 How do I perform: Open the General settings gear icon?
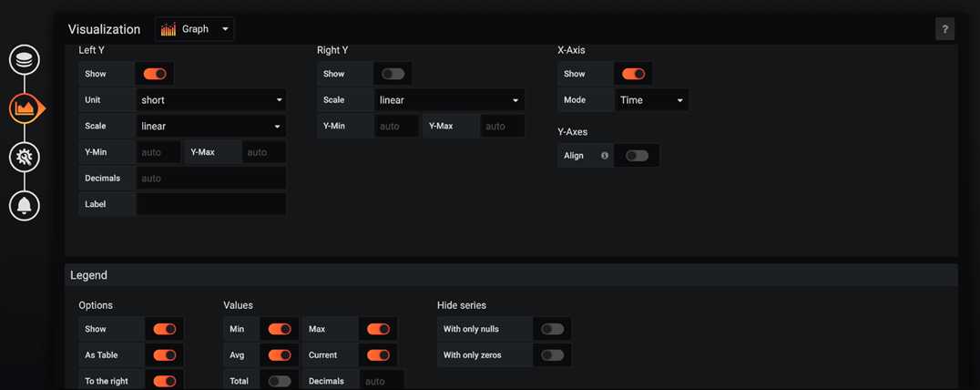25,157
